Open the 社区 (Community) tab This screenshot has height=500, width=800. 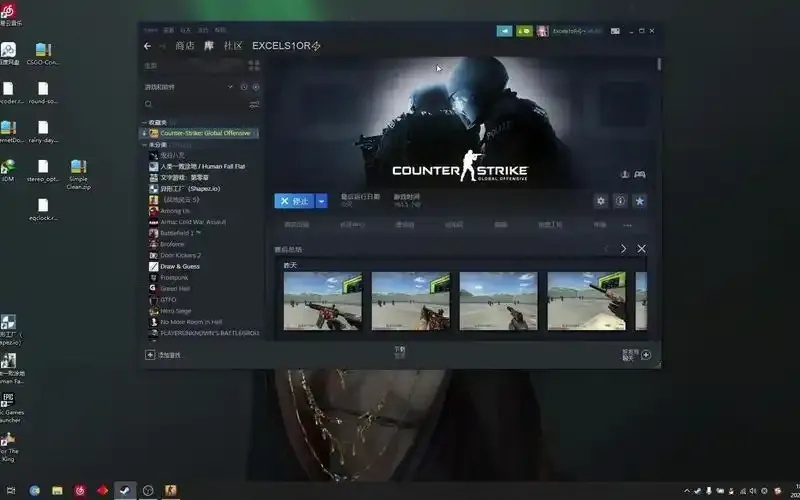233,46
